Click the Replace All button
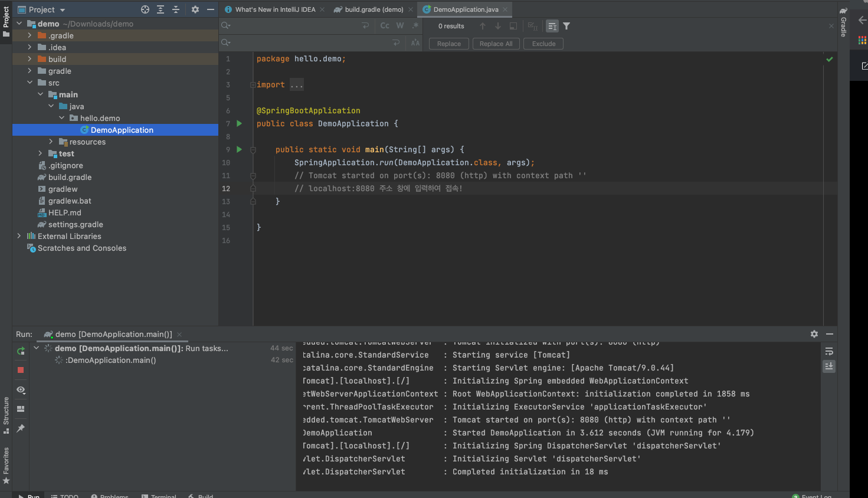This screenshot has width=868, height=498. pyautogui.click(x=496, y=44)
